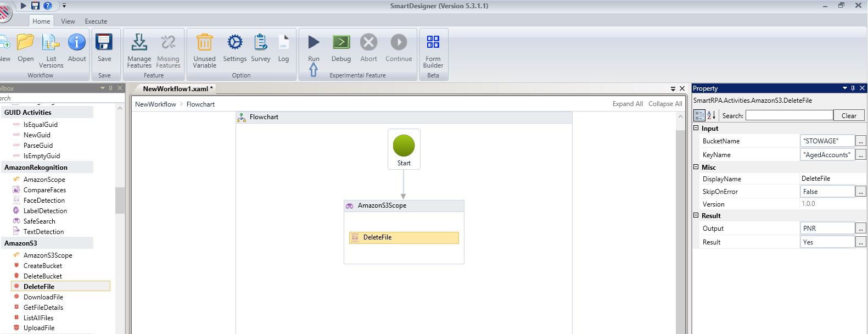Click the List Versions icon
This screenshot has height=334, width=868.
(51, 43)
